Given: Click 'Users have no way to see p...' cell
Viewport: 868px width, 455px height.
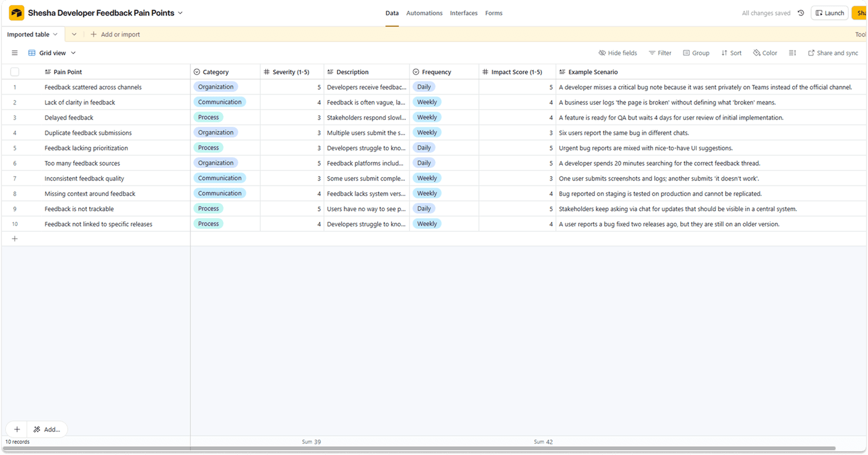Looking at the screenshot, I should [366, 209].
